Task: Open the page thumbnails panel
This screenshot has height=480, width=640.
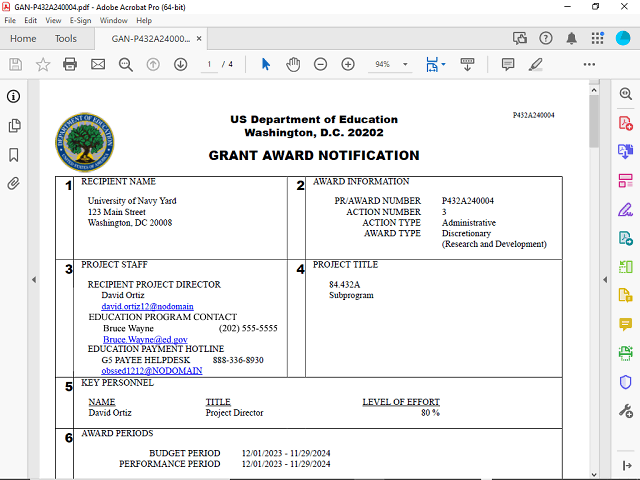Action: click(x=14, y=126)
